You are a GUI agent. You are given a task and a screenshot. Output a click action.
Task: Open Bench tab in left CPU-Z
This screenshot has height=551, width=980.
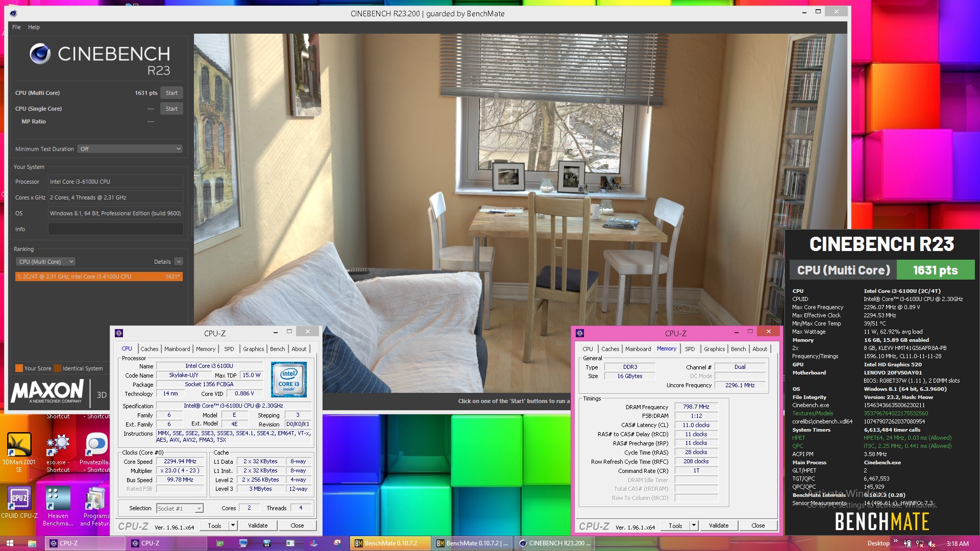[x=278, y=349]
